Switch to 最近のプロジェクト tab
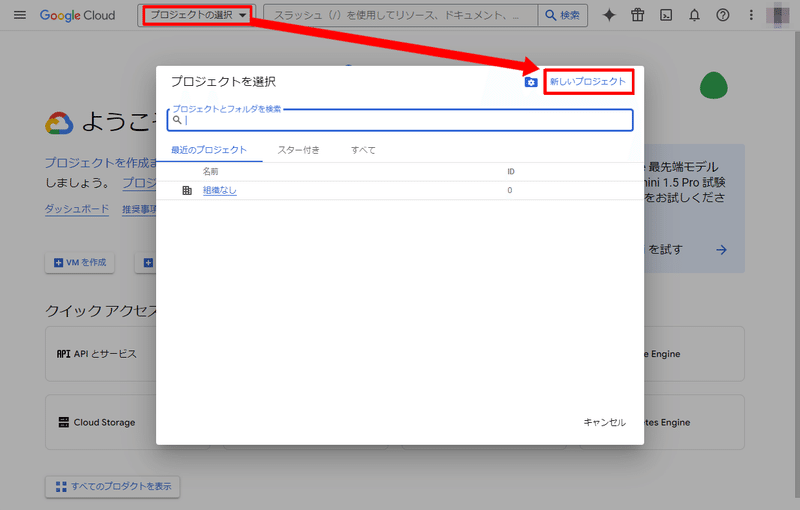 (209, 150)
